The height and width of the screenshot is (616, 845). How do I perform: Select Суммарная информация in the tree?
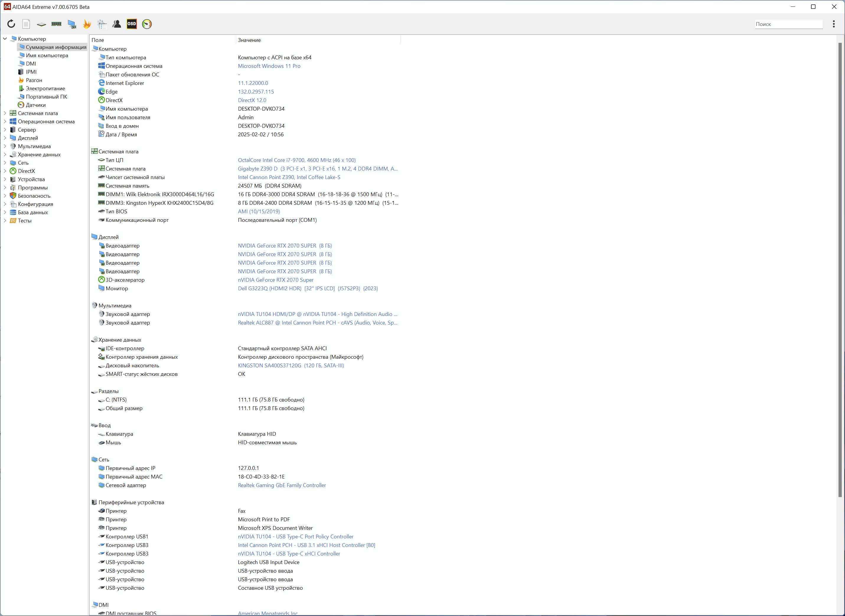pos(56,47)
